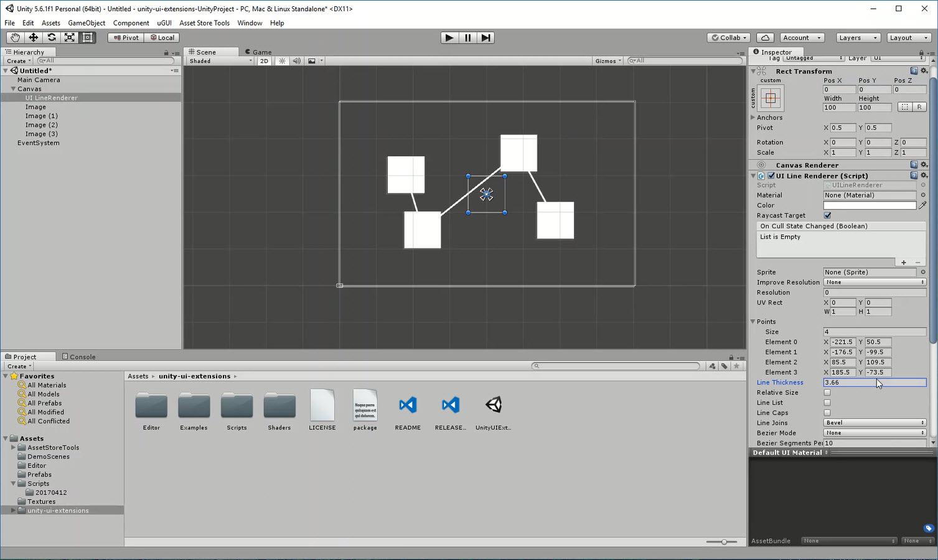
Task: Open UI Line Renderer gear menu
Action: click(924, 175)
